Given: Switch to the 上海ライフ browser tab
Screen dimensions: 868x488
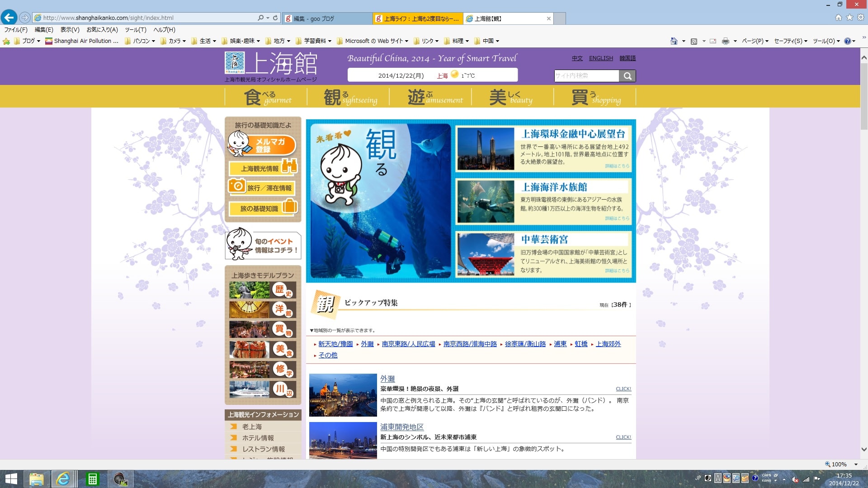Looking at the screenshot, I should (418, 19).
